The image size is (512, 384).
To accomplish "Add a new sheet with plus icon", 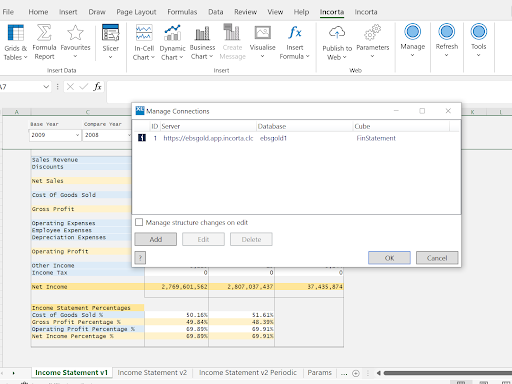I will 356,373.
